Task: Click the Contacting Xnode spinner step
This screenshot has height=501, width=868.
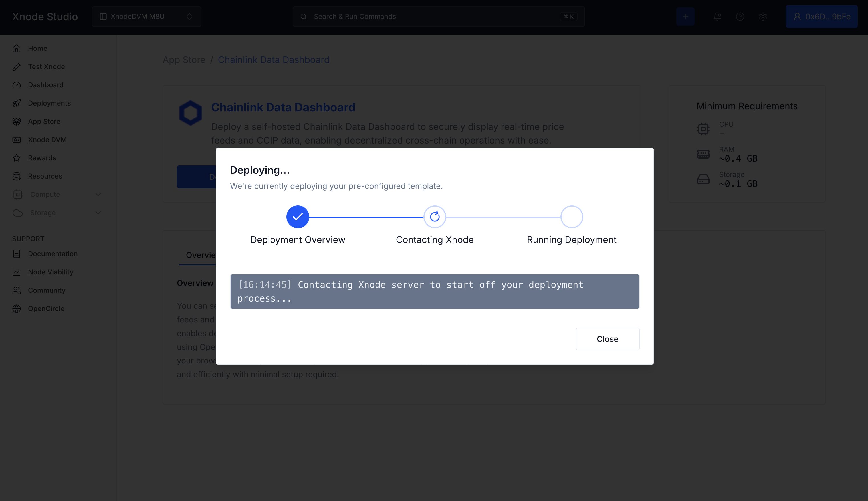Action: (x=435, y=217)
